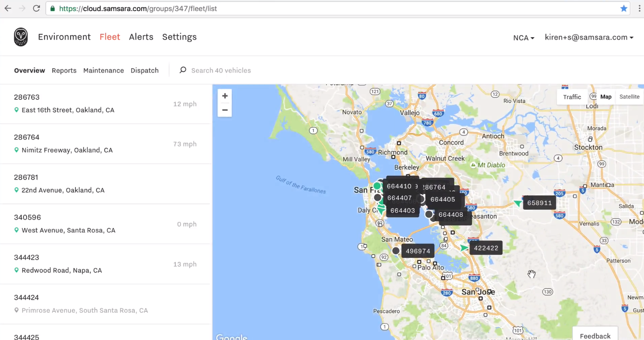
Task: Select the Map view type
Action: coord(606,97)
